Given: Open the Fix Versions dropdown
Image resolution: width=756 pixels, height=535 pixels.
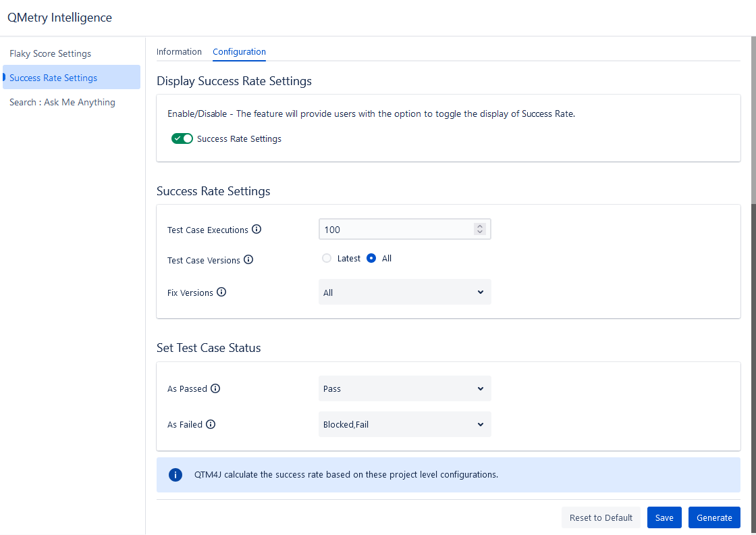Looking at the screenshot, I should tap(404, 292).
